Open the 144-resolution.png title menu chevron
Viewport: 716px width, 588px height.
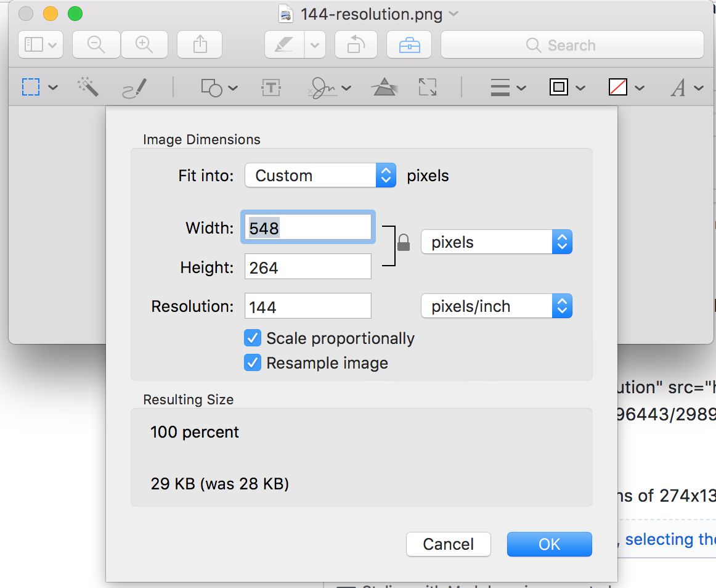coord(454,14)
